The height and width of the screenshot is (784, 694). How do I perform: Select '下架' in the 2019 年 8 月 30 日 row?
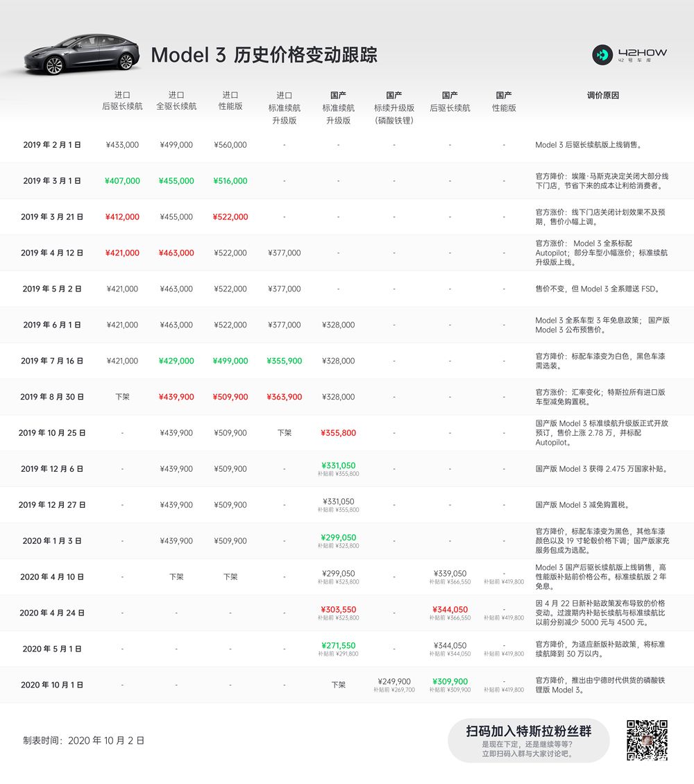[122, 397]
